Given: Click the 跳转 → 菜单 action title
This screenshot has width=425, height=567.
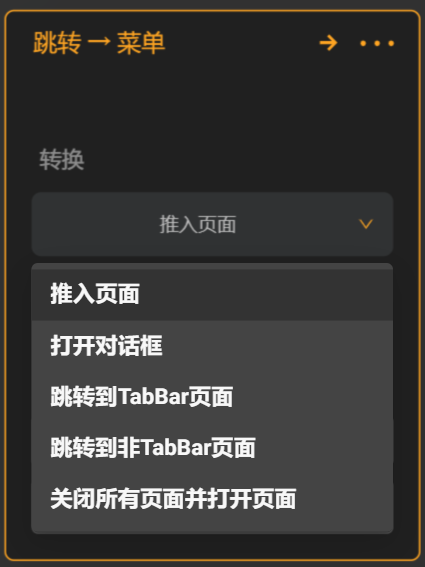Looking at the screenshot, I should (x=99, y=43).
